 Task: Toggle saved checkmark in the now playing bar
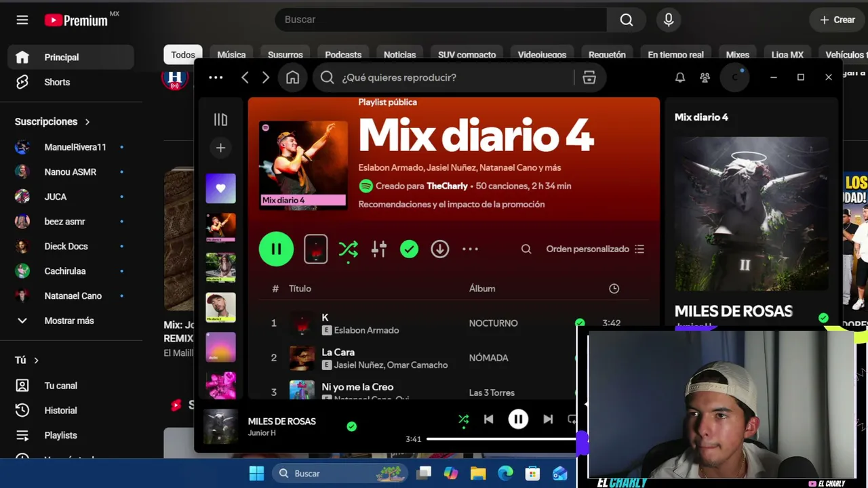(351, 426)
